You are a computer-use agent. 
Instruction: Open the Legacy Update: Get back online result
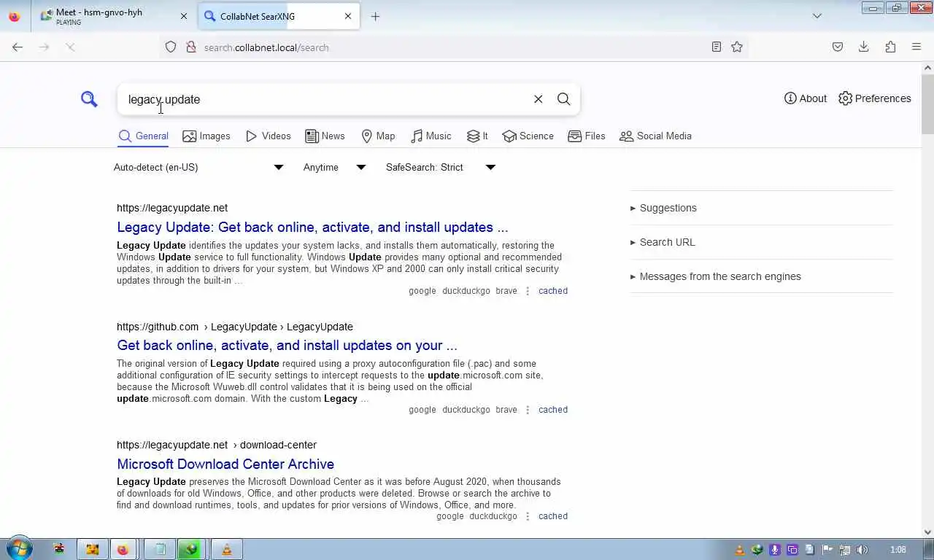(312, 227)
